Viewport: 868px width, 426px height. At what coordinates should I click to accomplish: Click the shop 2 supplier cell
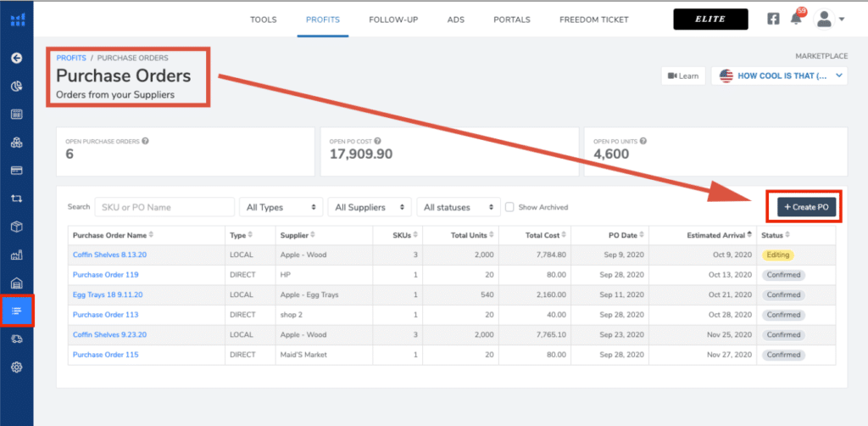(x=323, y=315)
